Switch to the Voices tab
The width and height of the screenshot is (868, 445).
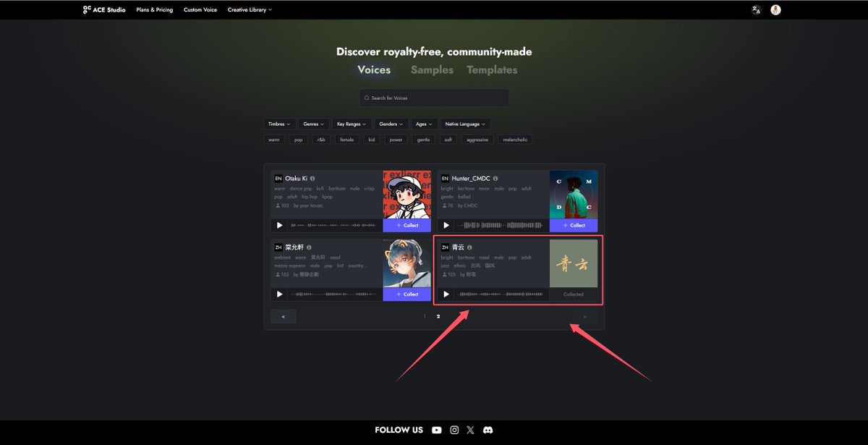pos(374,70)
